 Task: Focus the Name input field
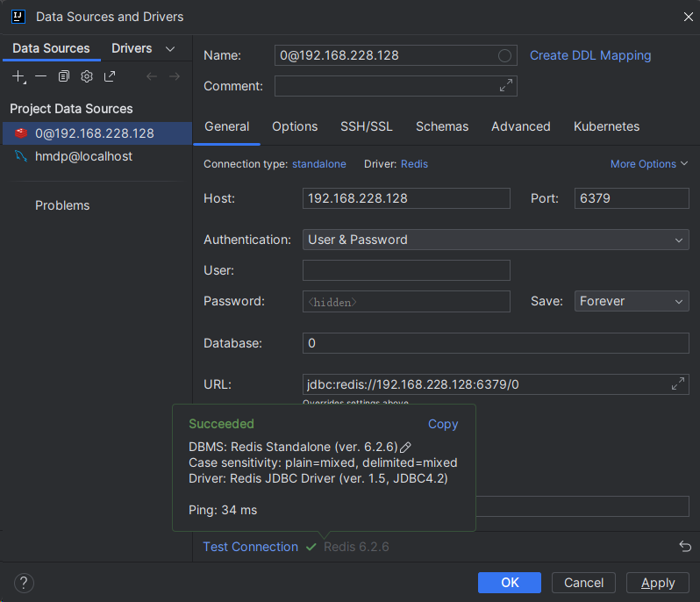pyautogui.click(x=396, y=55)
